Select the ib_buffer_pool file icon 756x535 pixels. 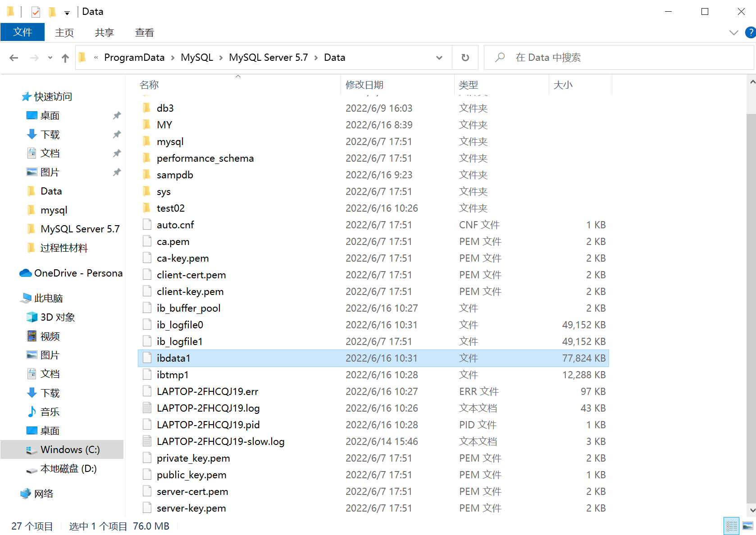click(x=147, y=308)
